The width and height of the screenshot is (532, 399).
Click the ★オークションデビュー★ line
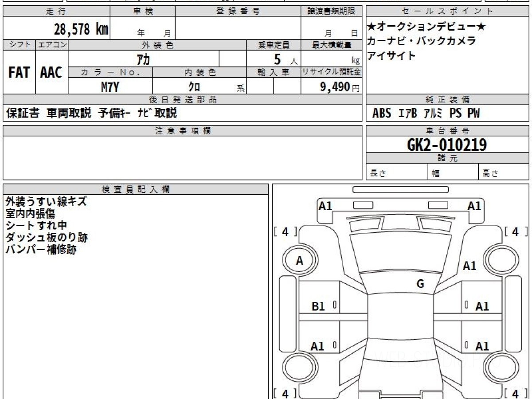[x=426, y=27]
